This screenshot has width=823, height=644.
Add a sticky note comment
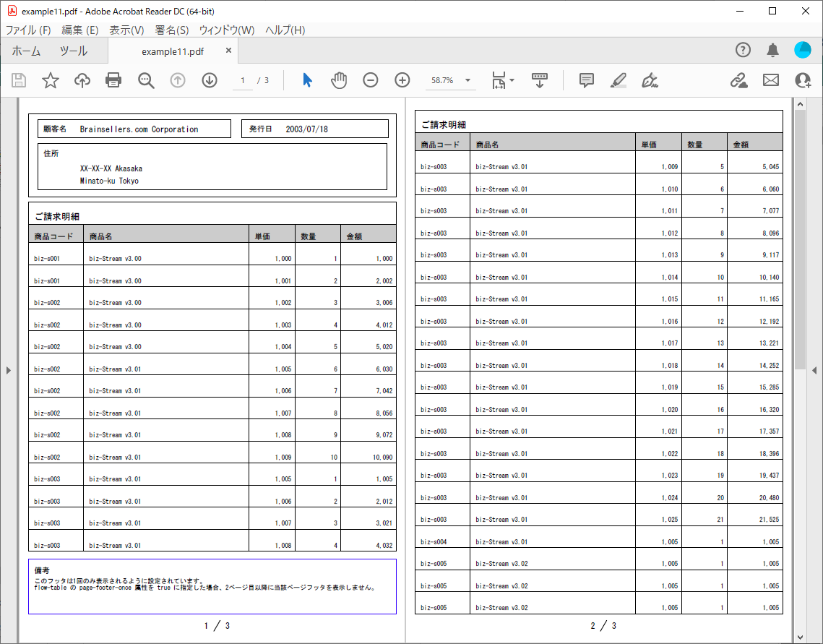pos(586,80)
